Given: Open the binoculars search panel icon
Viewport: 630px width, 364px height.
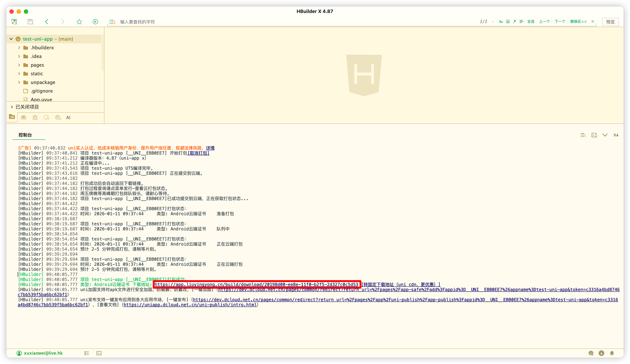Looking at the screenshot, I should [x=23, y=117].
